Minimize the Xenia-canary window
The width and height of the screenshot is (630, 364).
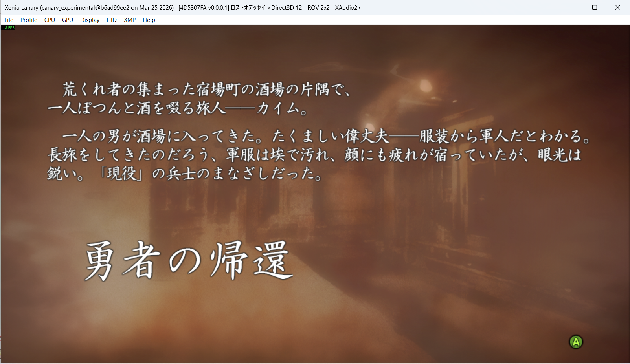[x=572, y=7]
